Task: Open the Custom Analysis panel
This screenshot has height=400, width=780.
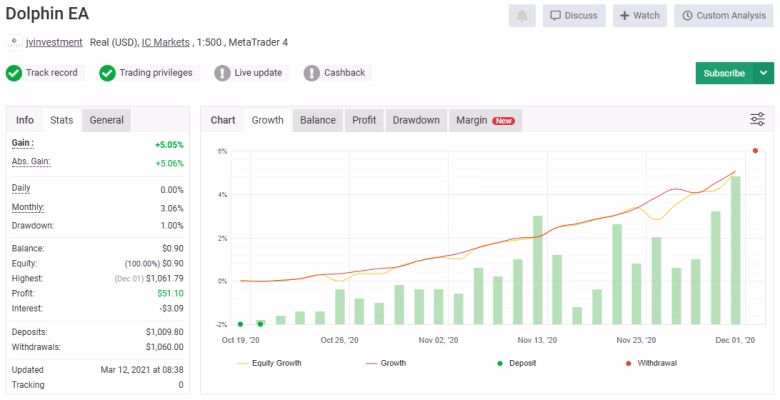Action: click(725, 16)
